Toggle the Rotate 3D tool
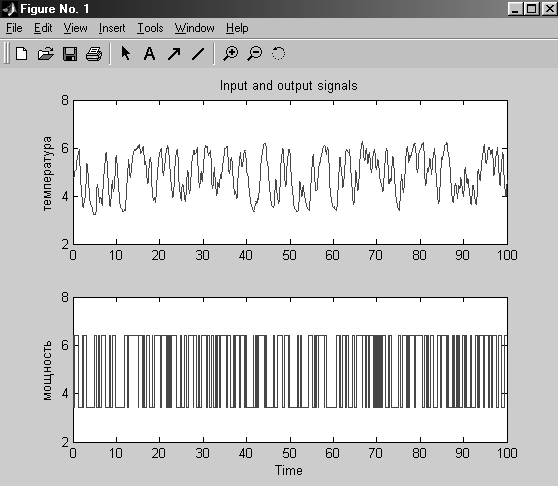 click(278, 54)
